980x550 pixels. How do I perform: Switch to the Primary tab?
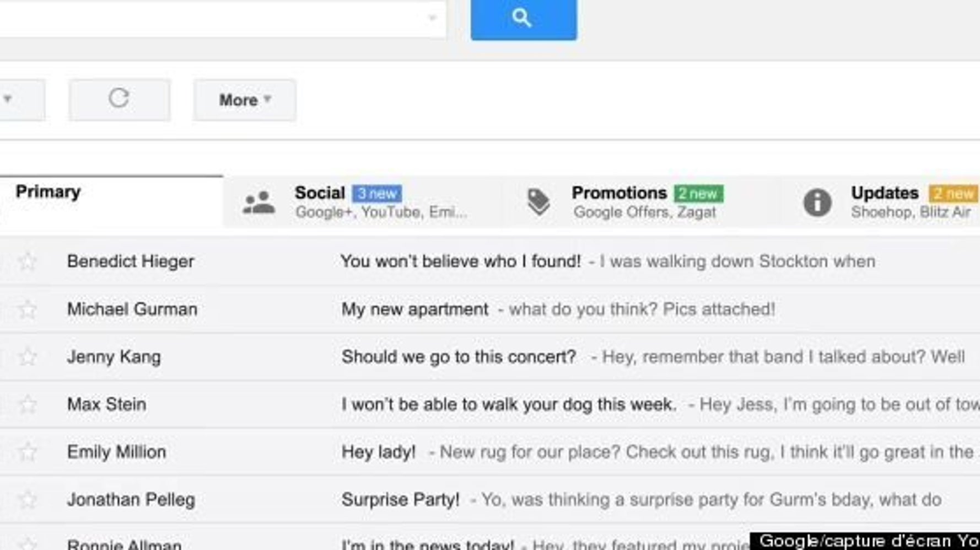pyautogui.click(x=48, y=193)
